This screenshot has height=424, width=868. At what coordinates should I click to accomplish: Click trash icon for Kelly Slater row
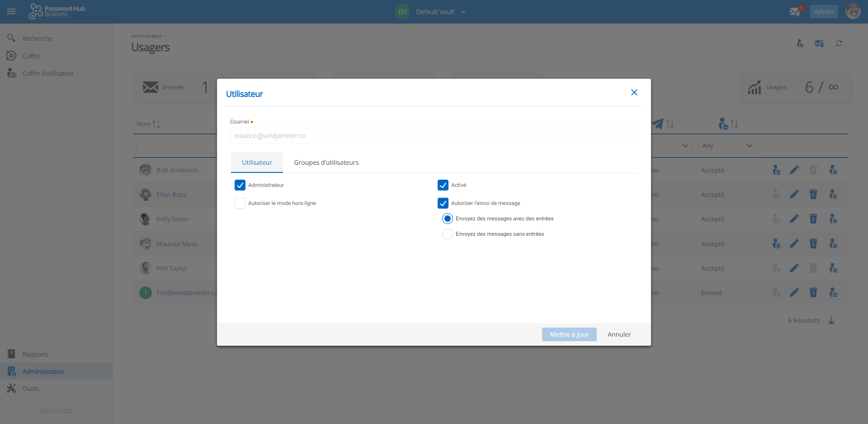click(x=813, y=219)
